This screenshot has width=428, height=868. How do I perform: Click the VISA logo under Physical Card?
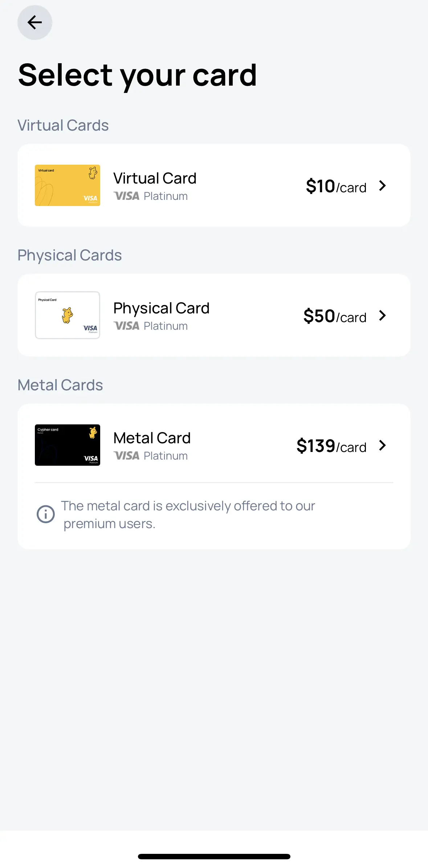pos(126,326)
